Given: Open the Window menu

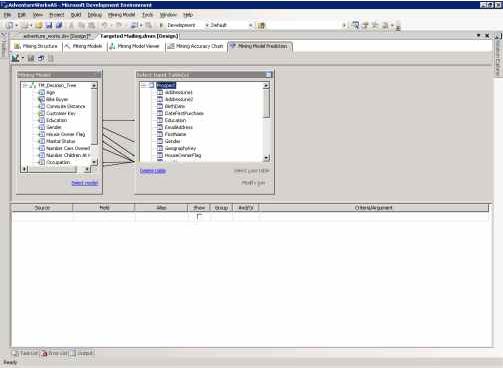Looking at the screenshot, I should 168,15.
